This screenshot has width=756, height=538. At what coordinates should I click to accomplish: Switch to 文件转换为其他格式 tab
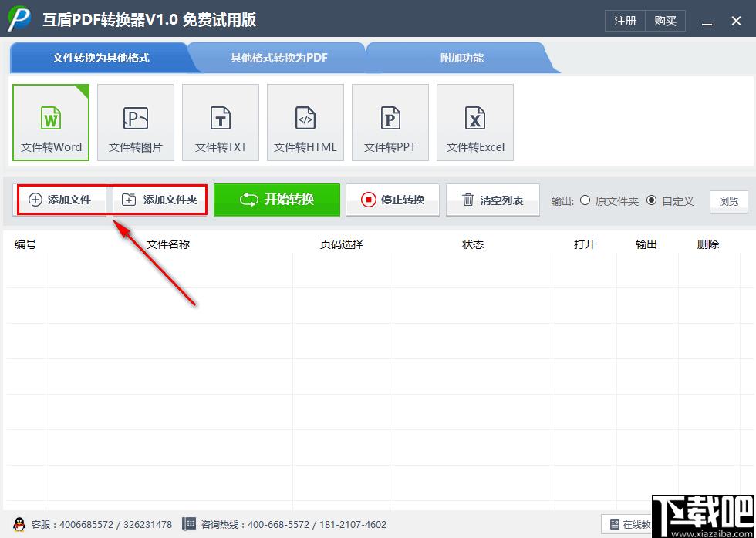[x=101, y=59]
